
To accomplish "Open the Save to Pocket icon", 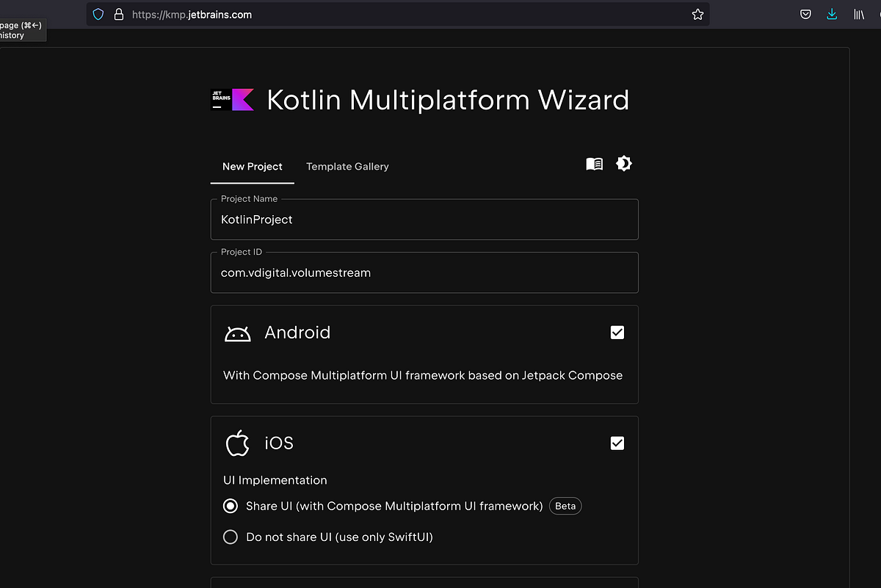I will pyautogui.click(x=805, y=14).
